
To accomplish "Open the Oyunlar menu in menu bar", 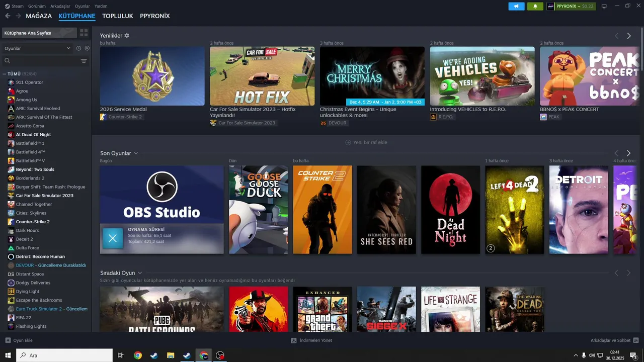I will [x=83, y=6].
